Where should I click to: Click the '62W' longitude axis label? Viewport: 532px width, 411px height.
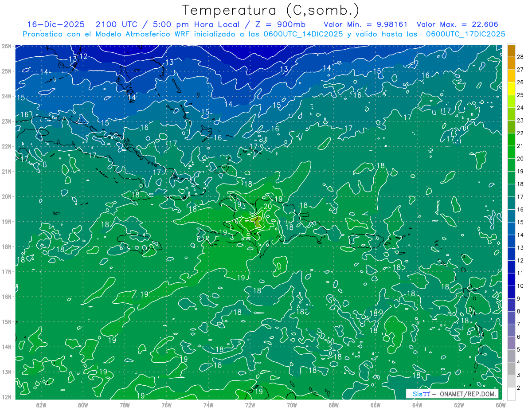click(459, 405)
